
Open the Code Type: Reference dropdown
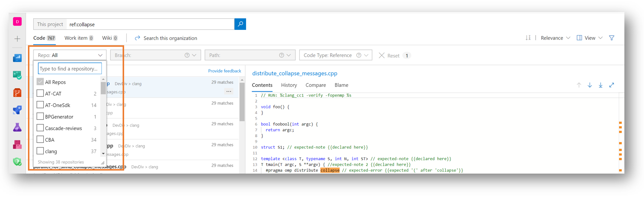pos(335,55)
